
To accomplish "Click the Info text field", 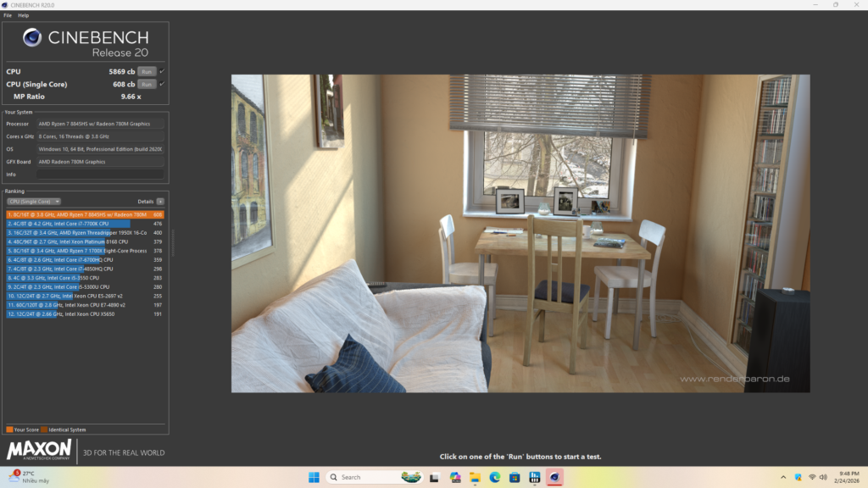I will 100,175.
